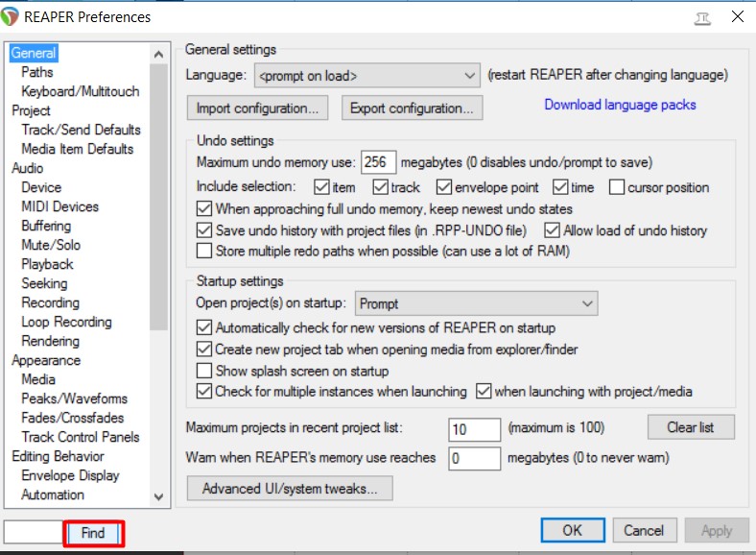The width and height of the screenshot is (756, 555).
Task: Select Audio in the category tree
Action: [x=28, y=168]
